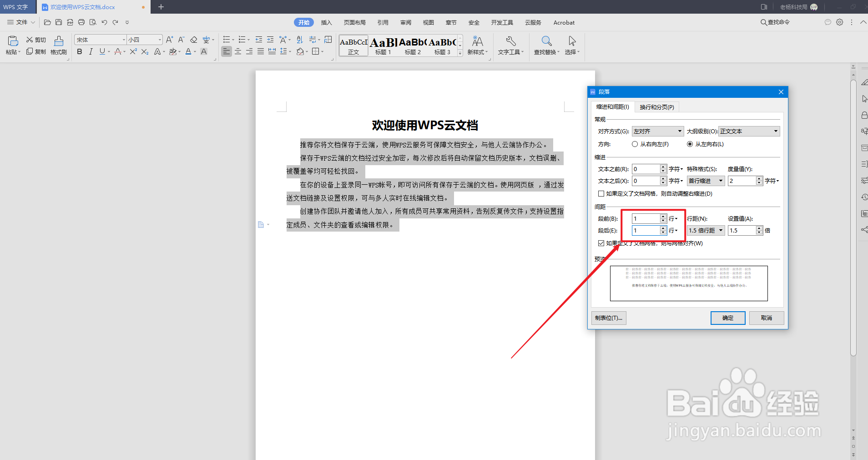Screen dimensions: 868x460
Task: Open 查找替换 find and replace
Action: tap(546, 45)
